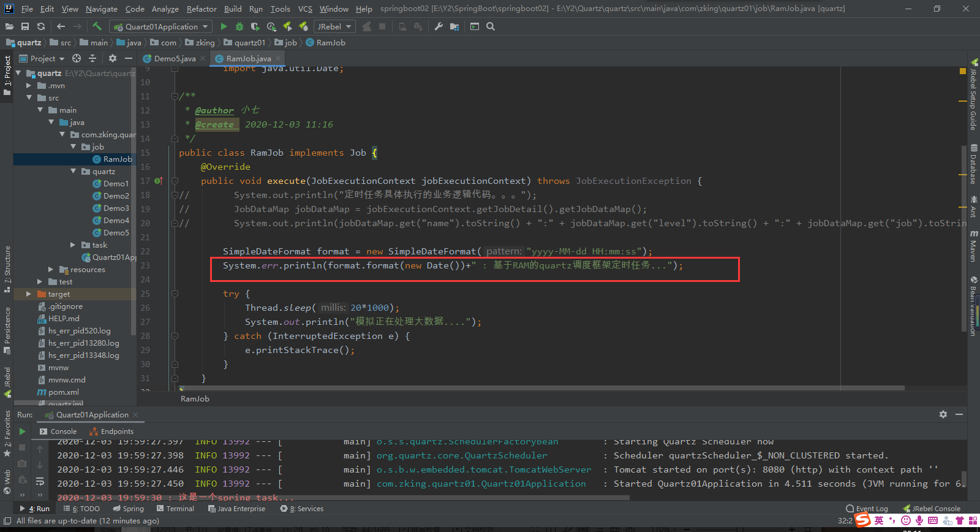Select the Console tab in Run panel
This screenshot has width=980, height=532.
(58, 431)
